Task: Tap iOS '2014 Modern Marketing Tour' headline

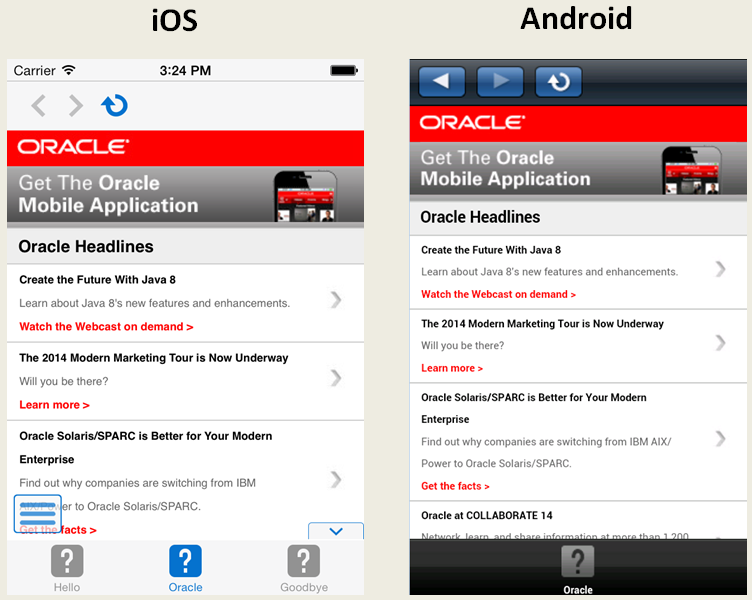Action: (x=153, y=358)
